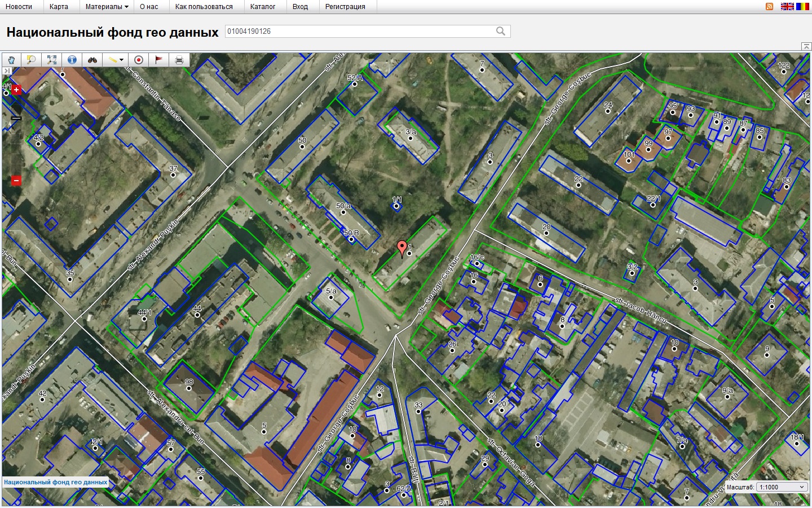The width and height of the screenshot is (812, 508).
Task: Select the blue info identify tool
Action: pos(72,60)
